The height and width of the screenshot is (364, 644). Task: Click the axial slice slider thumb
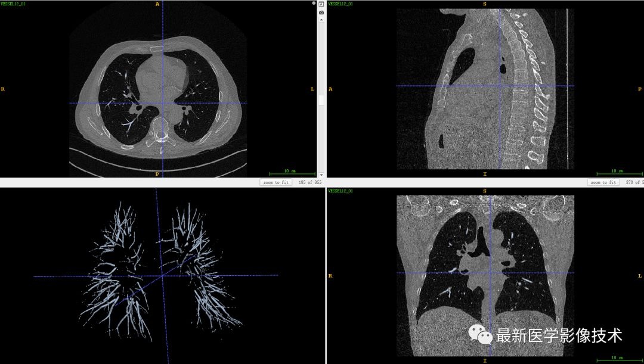(321, 99)
